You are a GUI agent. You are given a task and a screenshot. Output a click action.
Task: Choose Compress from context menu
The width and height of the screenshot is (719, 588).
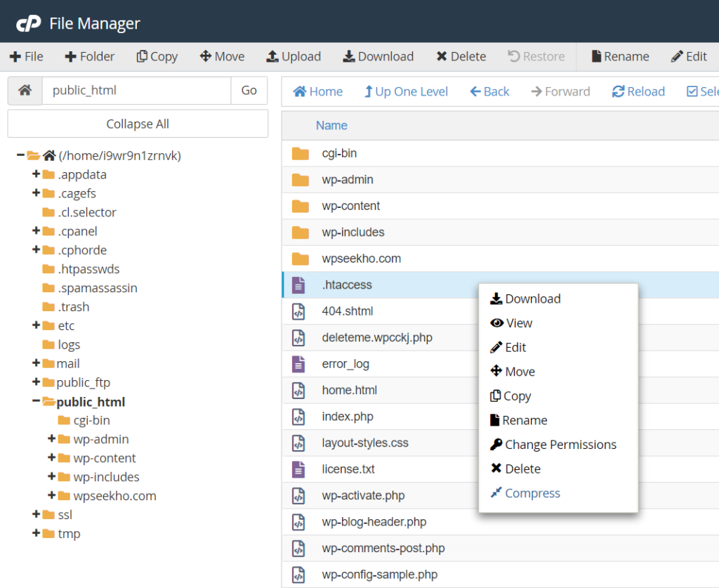[x=525, y=493]
